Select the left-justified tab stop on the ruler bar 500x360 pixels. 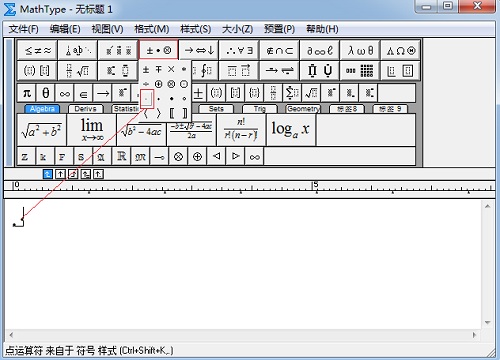click(48, 174)
